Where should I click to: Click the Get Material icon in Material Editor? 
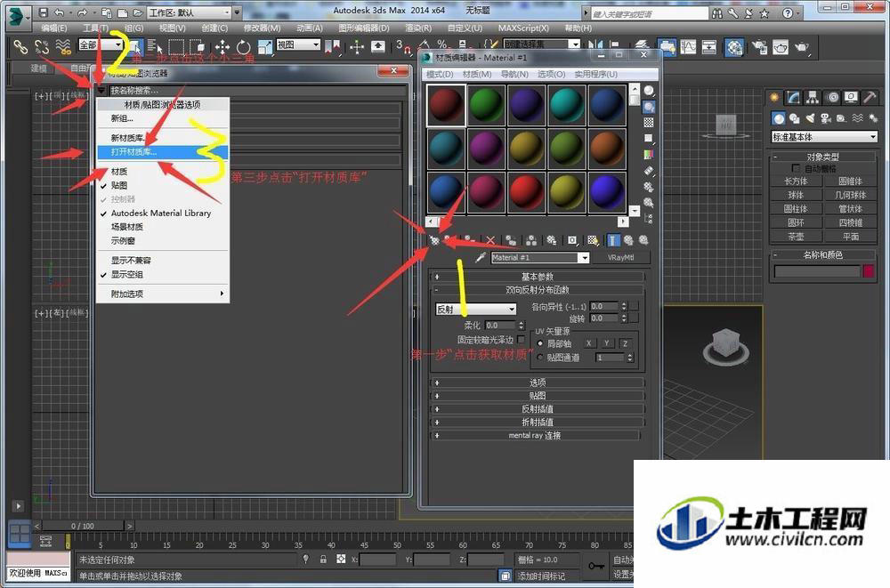pos(434,241)
